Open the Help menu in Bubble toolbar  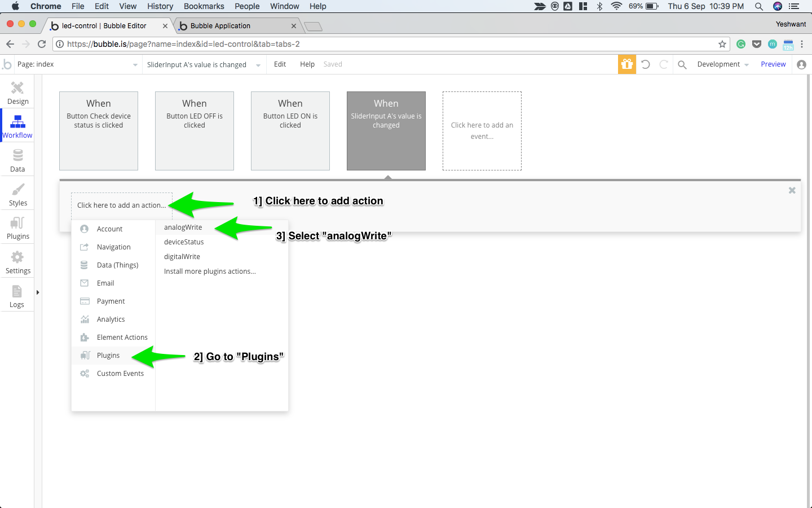click(307, 64)
